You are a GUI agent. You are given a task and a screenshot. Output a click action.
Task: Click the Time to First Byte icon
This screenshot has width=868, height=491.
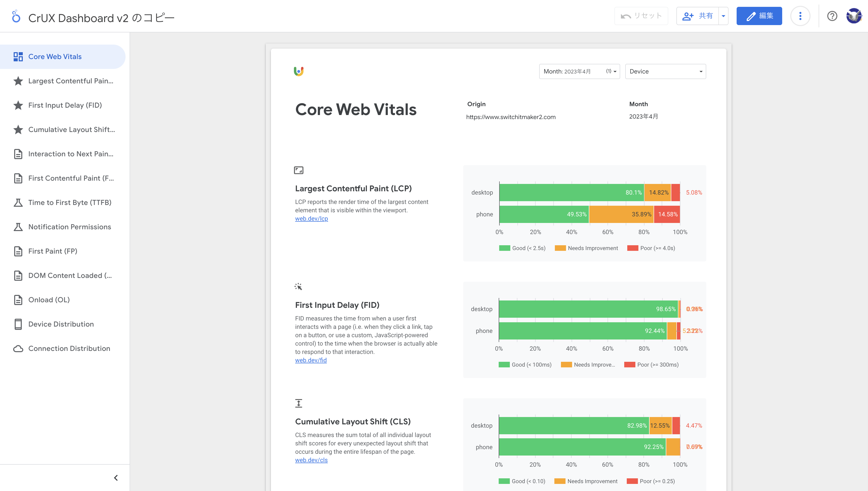pos(17,202)
